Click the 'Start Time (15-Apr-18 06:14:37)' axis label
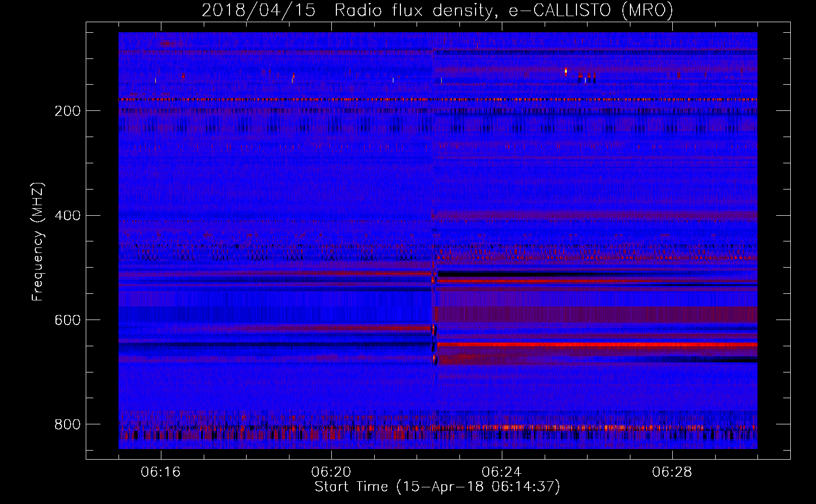Viewport: 816px width, 504px height. point(437,487)
